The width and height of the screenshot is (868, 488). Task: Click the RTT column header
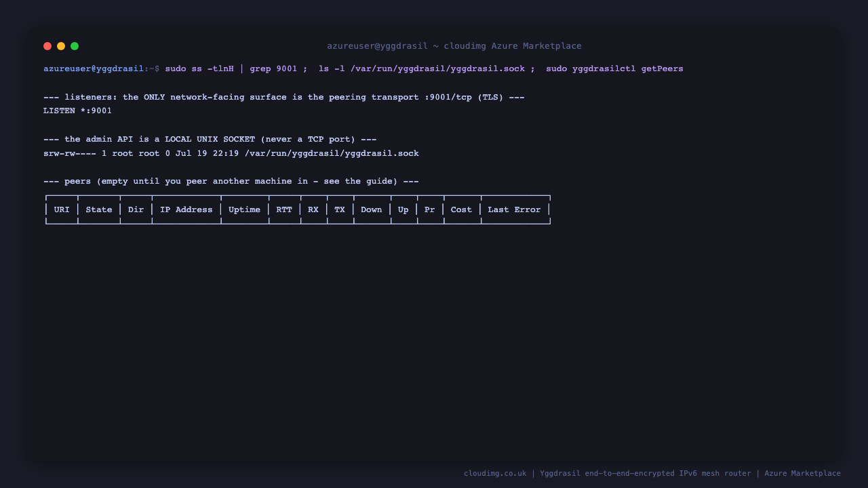coord(284,209)
